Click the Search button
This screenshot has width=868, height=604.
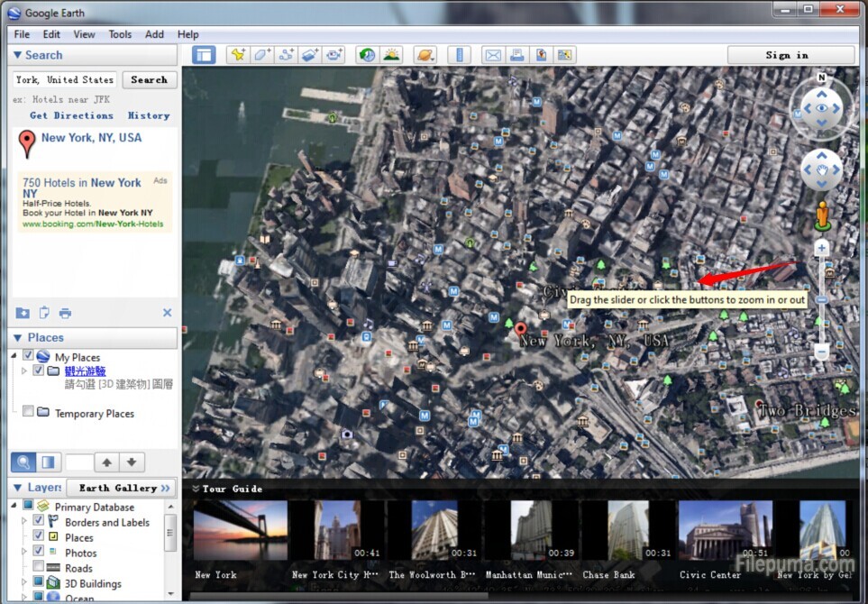click(150, 79)
